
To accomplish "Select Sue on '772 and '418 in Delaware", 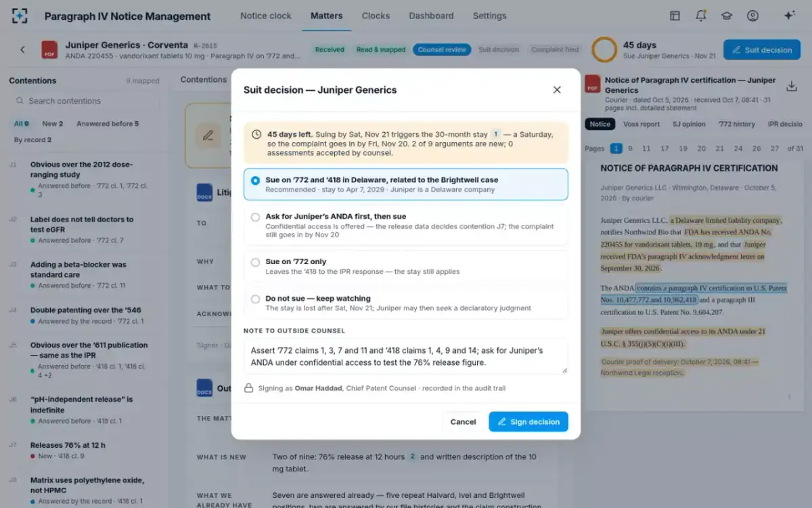I will [406, 184].
